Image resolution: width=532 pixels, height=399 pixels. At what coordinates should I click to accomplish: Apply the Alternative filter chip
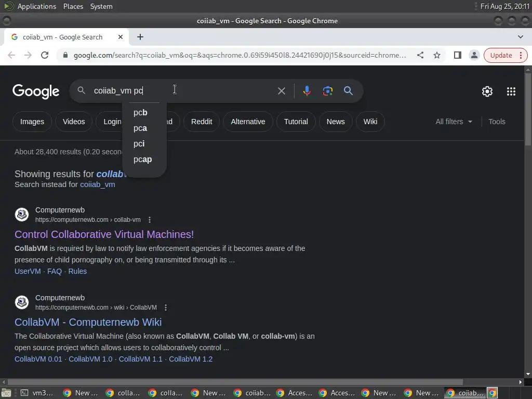pos(248,122)
